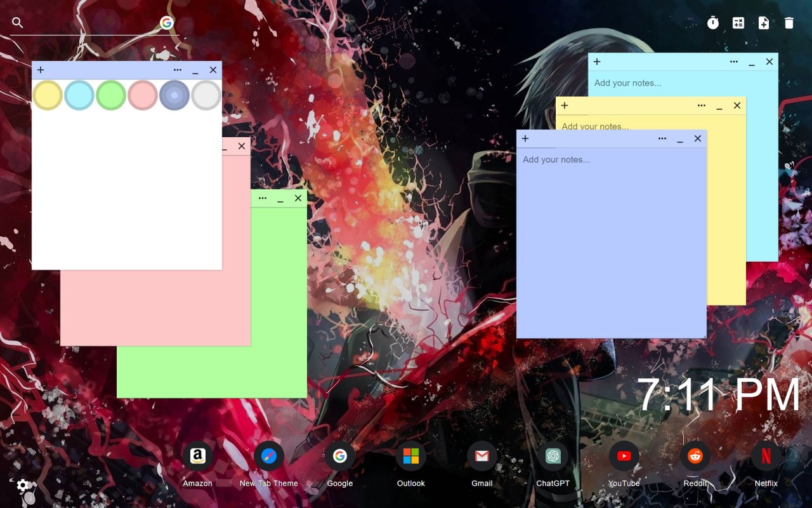This screenshot has height=508, width=812.
Task: Pick the pink color swatch
Action: pyautogui.click(x=143, y=95)
